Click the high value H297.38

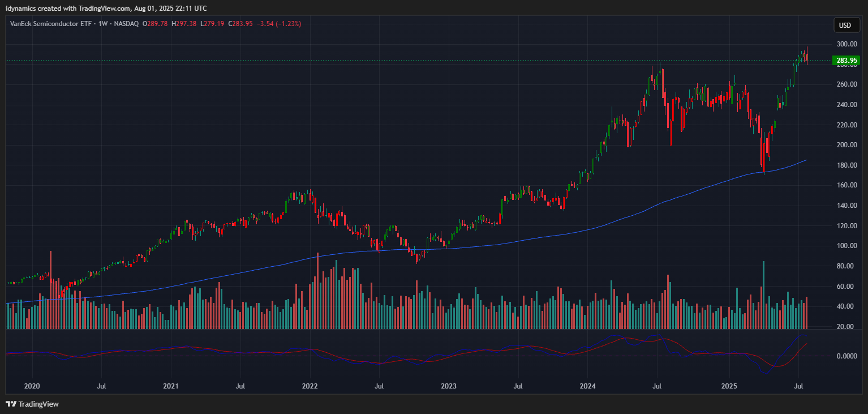pyautogui.click(x=183, y=24)
